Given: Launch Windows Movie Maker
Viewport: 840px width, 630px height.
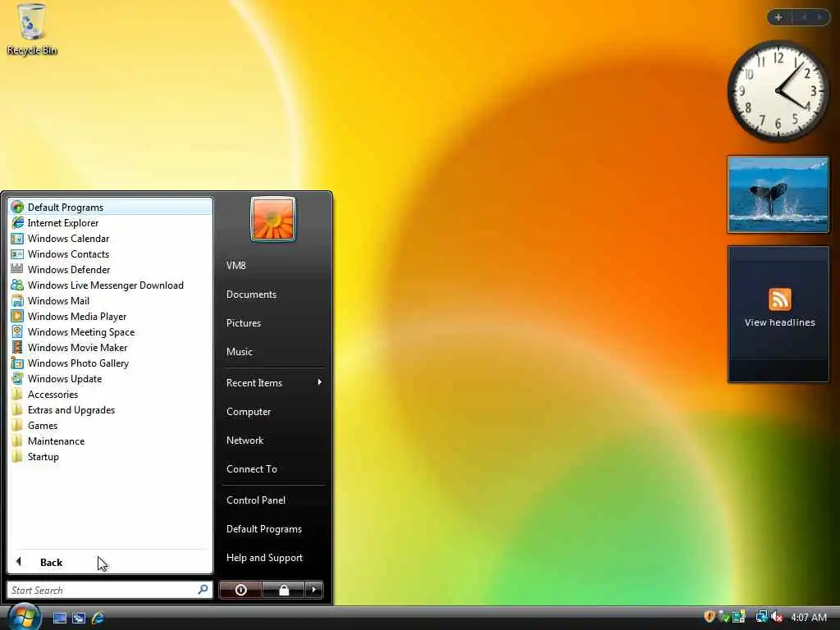Looking at the screenshot, I should 110,347.
